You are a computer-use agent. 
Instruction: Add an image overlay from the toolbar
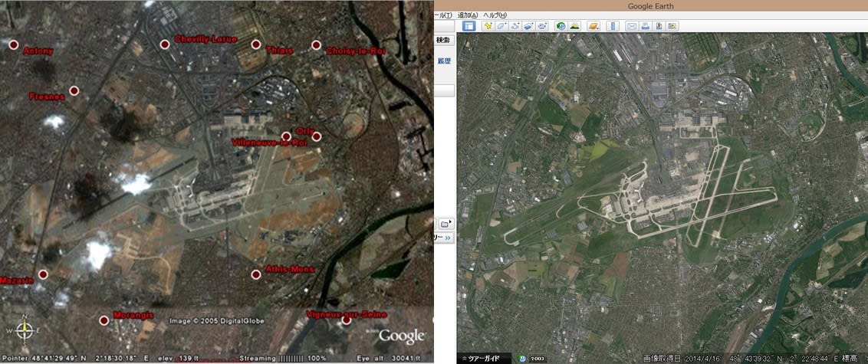(x=528, y=26)
